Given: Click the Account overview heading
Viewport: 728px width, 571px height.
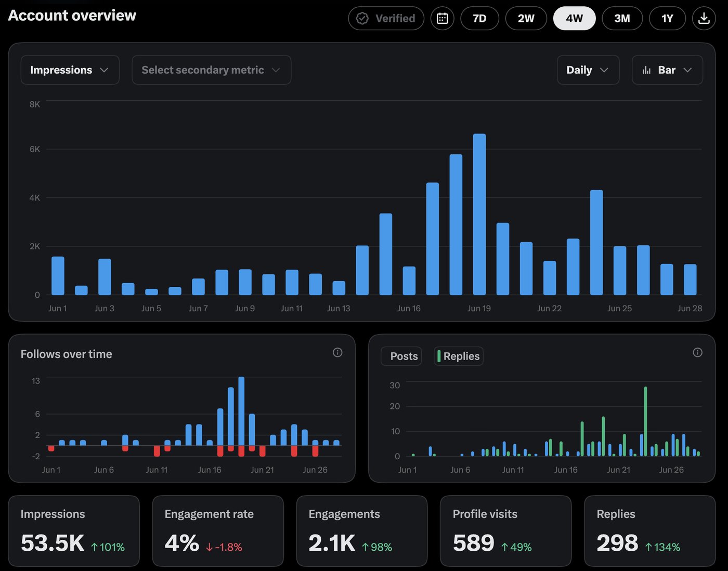Looking at the screenshot, I should 72,16.
